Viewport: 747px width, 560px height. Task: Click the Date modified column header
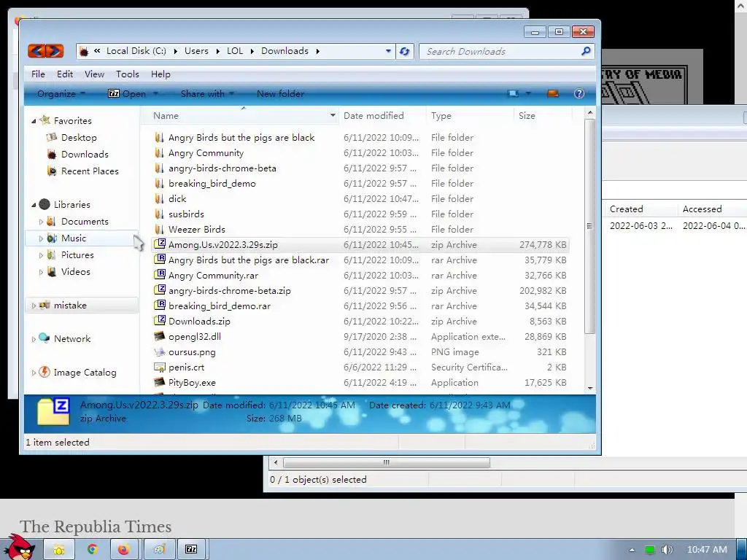[x=373, y=116]
